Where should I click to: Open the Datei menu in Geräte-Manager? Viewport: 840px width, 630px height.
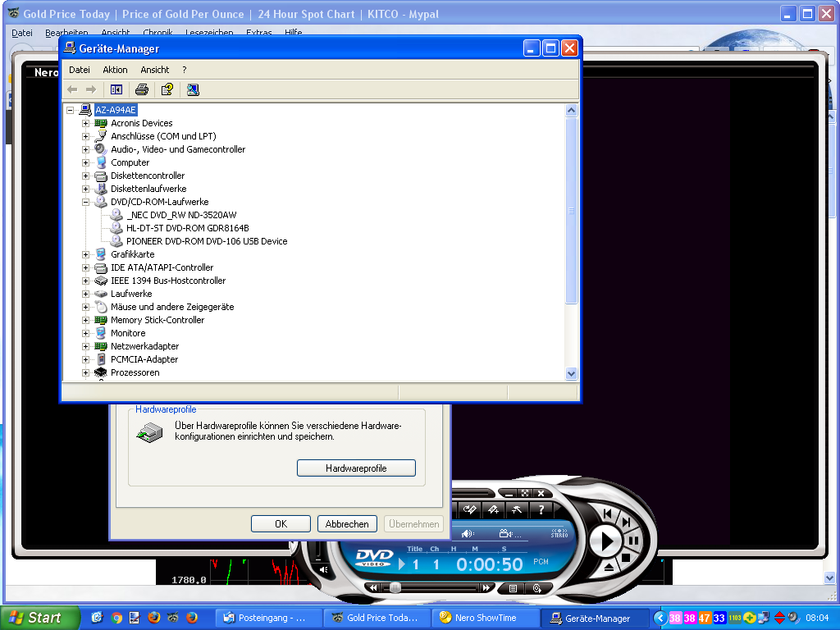(80, 70)
